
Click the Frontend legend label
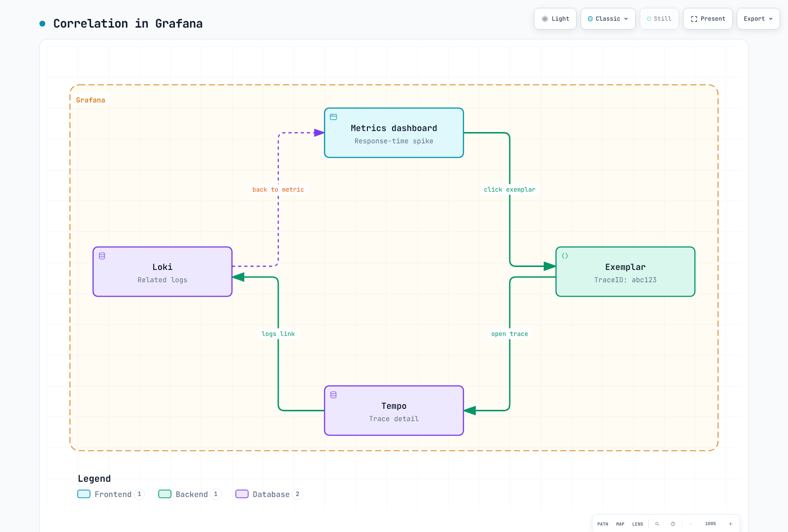(x=113, y=494)
